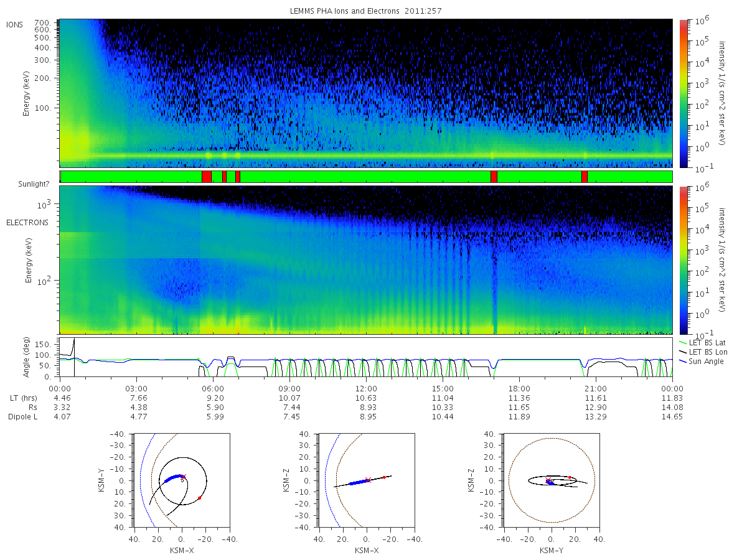Click the LT value 11.83
The height and width of the screenshot is (560, 747).
pyautogui.click(x=672, y=398)
